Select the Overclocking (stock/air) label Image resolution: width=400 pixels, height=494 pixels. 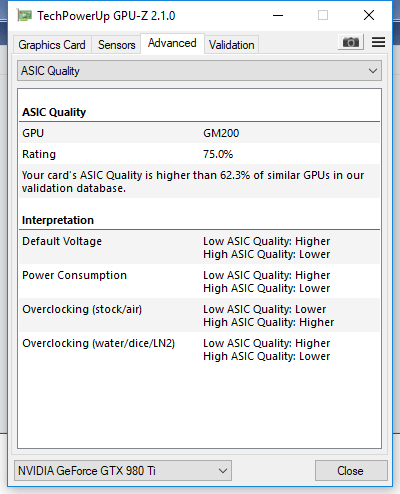(82, 309)
